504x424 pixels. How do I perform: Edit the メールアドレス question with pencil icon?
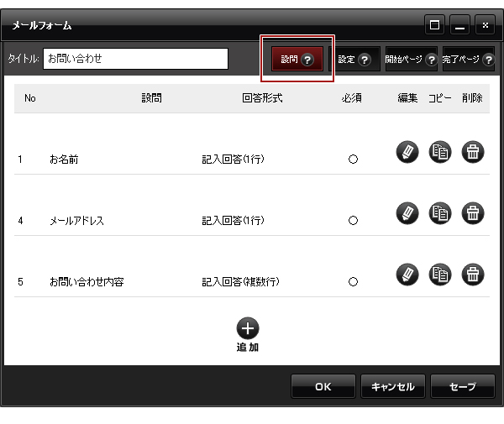tap(407, 213)
